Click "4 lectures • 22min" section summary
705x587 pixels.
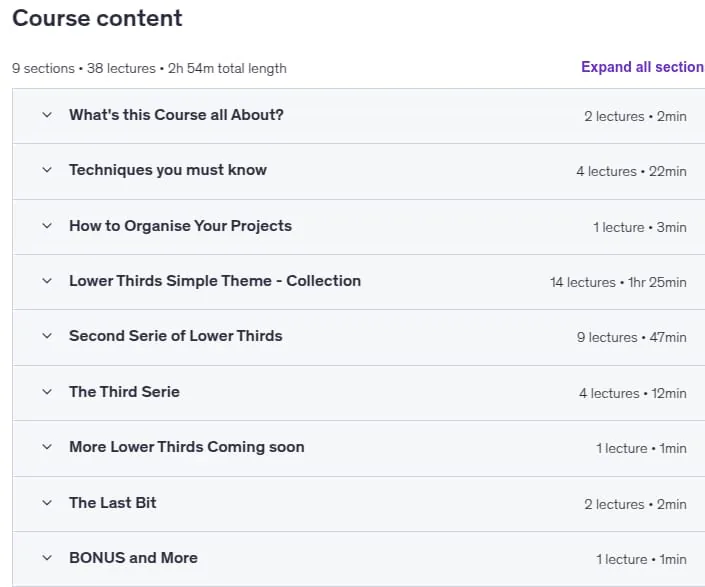631,171
